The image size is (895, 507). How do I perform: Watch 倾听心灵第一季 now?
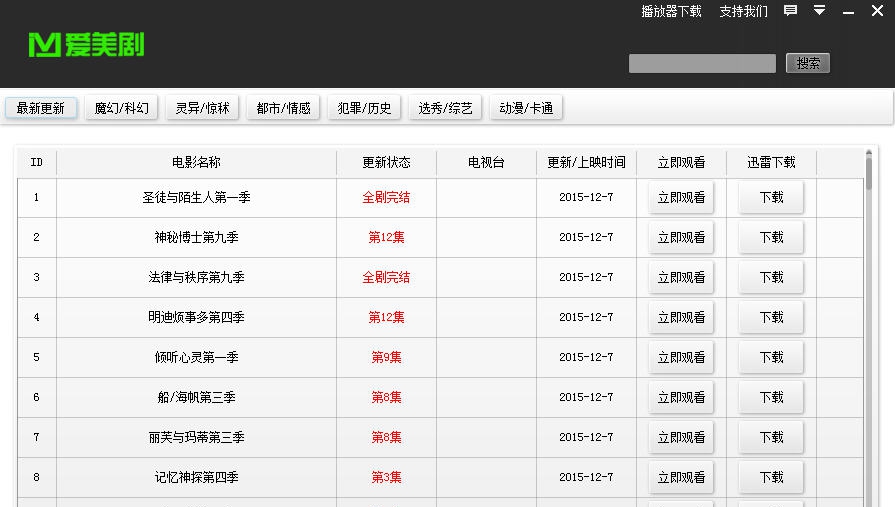tap(681, 357)
